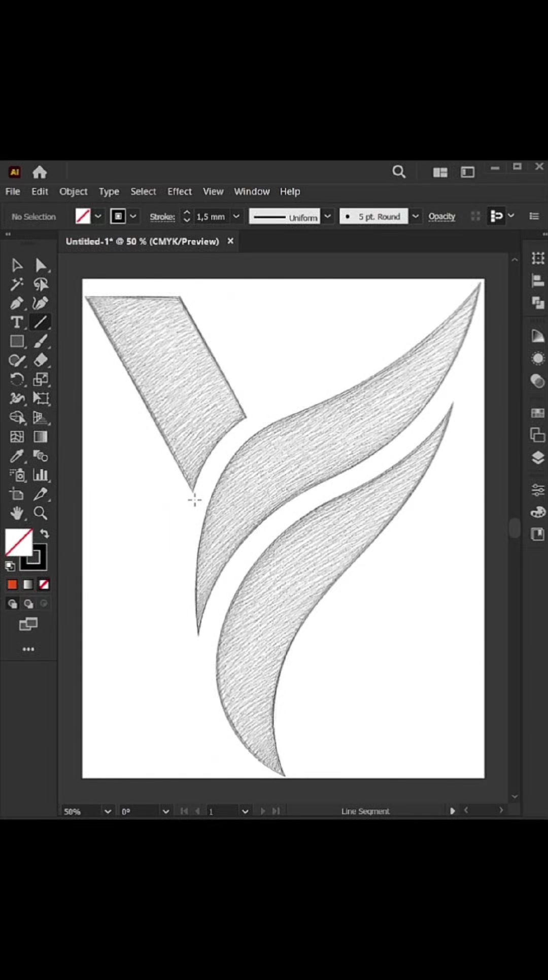Open the control bar fill color dropdown
The width and height of the screenshot is (548, 980).
tap(98, 216)
